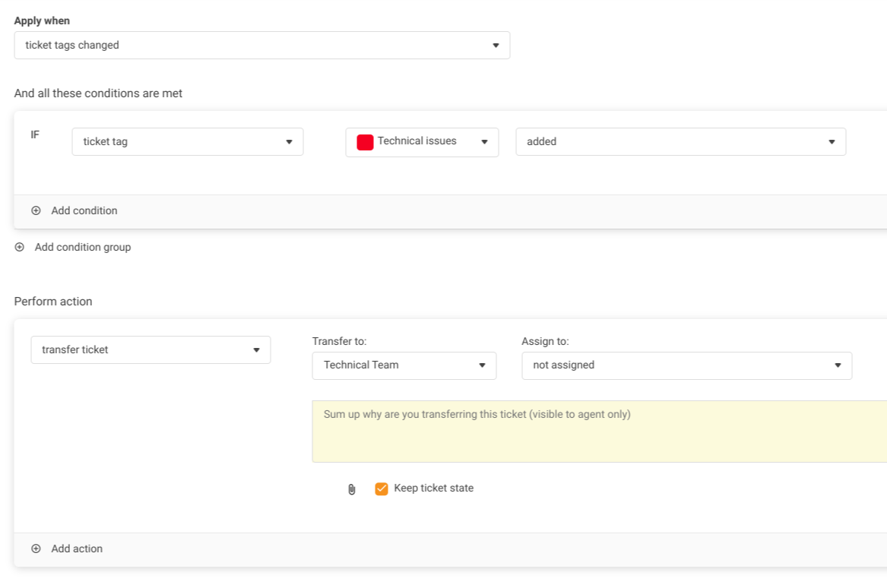Expand the Technical Team department dropdown
This screenshot has height=588, width=887.
tap(404, 365)
